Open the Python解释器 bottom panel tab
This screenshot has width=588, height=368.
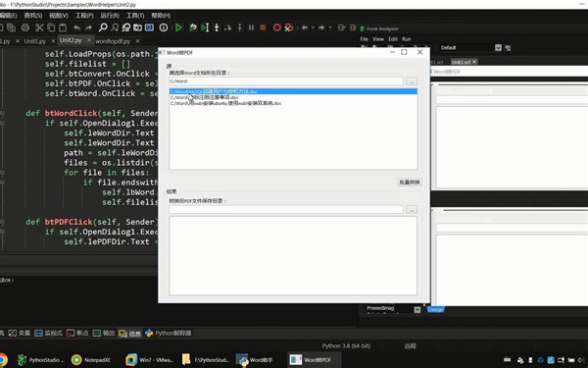(x=169, y=333)
